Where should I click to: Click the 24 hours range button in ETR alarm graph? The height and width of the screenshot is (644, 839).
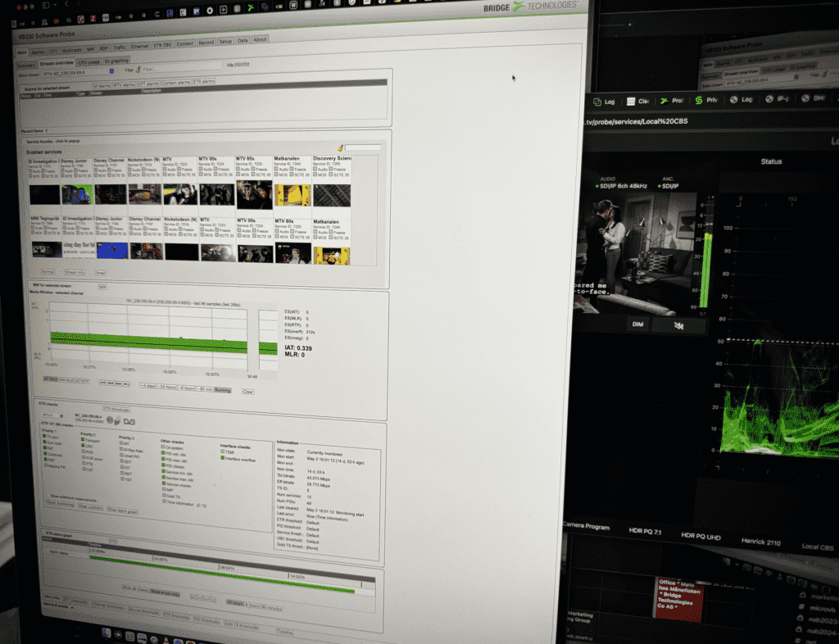235,602
